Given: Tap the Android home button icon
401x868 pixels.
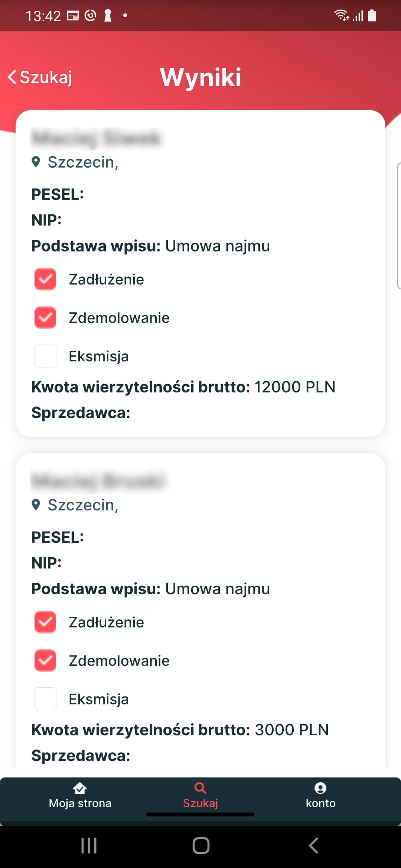Looking at the screenshot, I should [x=201, y=846].
